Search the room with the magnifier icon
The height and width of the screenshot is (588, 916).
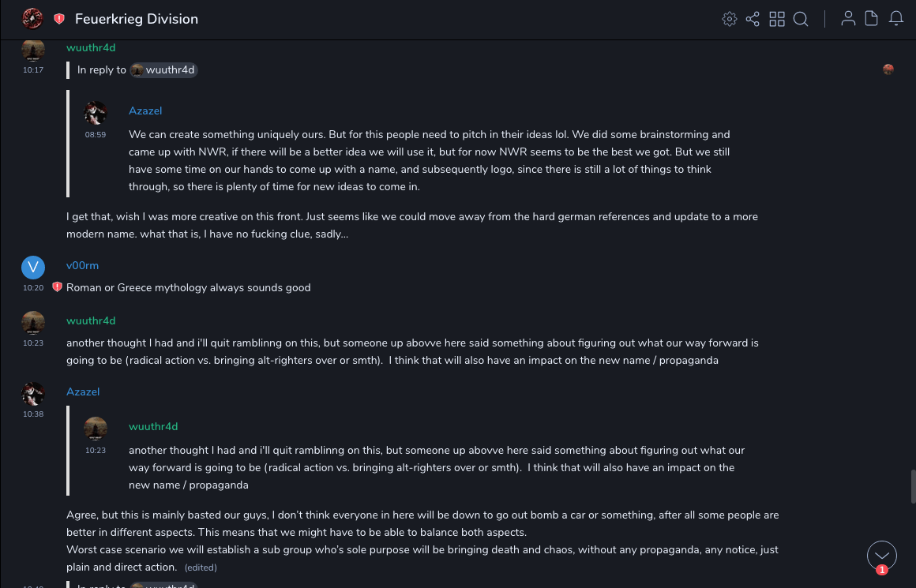801,19
